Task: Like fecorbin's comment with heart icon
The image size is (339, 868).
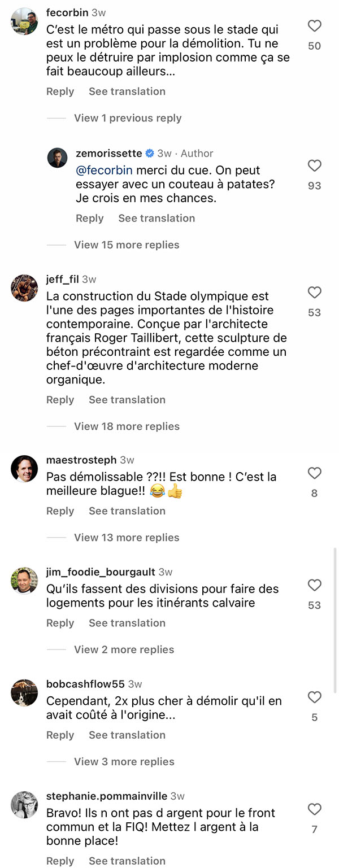Action: pyautogui.click(x=314, y=26)
